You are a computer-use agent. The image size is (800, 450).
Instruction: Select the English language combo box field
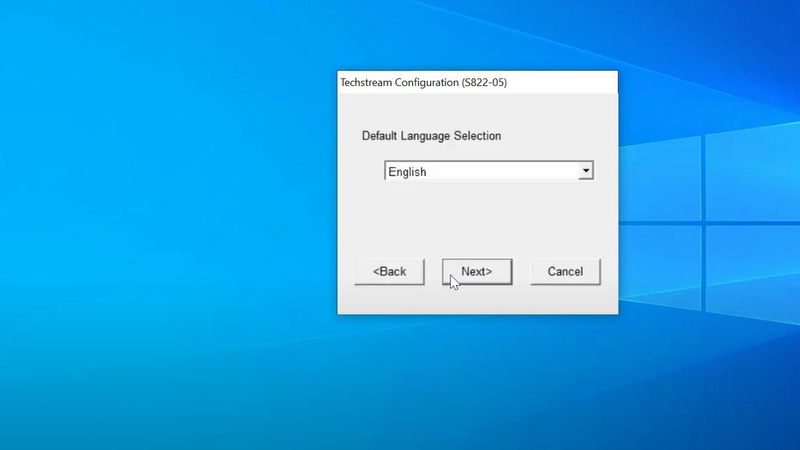[480, 172]
